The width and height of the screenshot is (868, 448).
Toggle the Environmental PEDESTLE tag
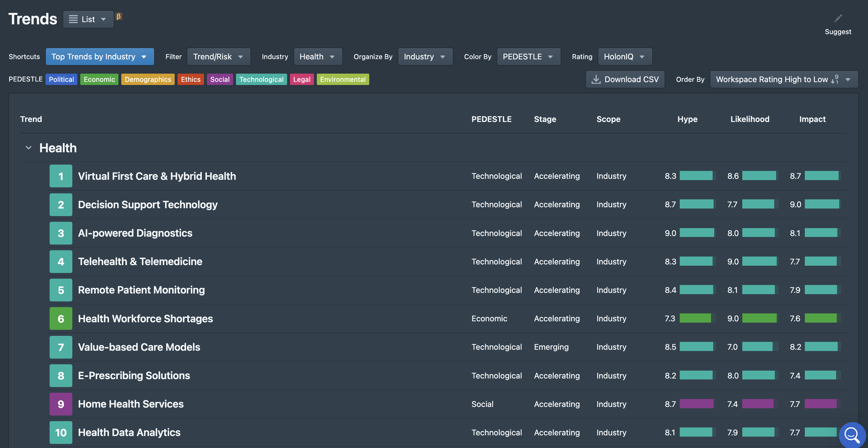coord(343,79)
